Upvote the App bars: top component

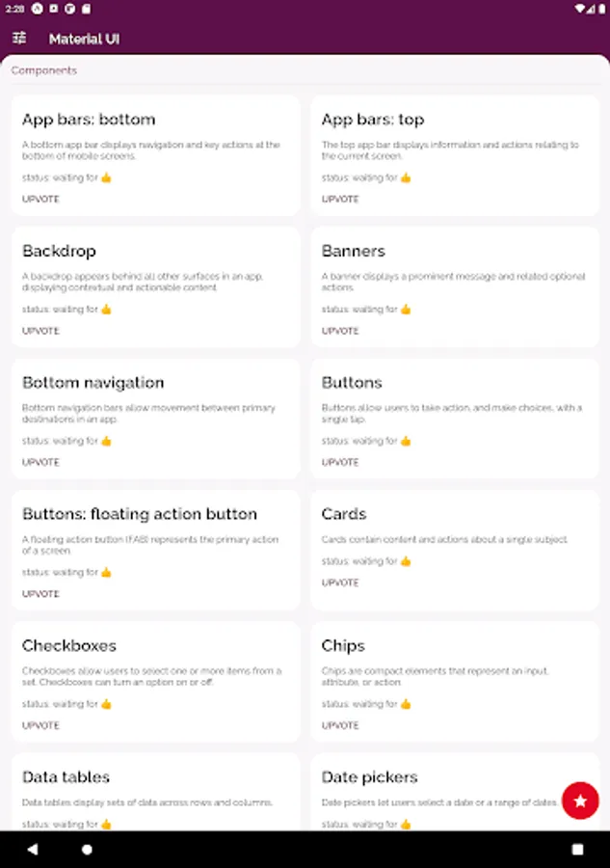(x=340, y=200)
